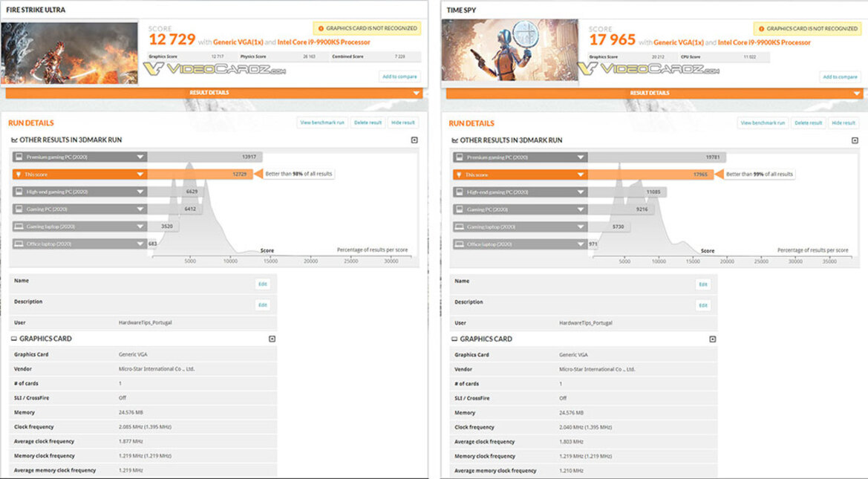Select user HardwareTips_Portugal in Fire Strike Ultra

coord(145,323)
